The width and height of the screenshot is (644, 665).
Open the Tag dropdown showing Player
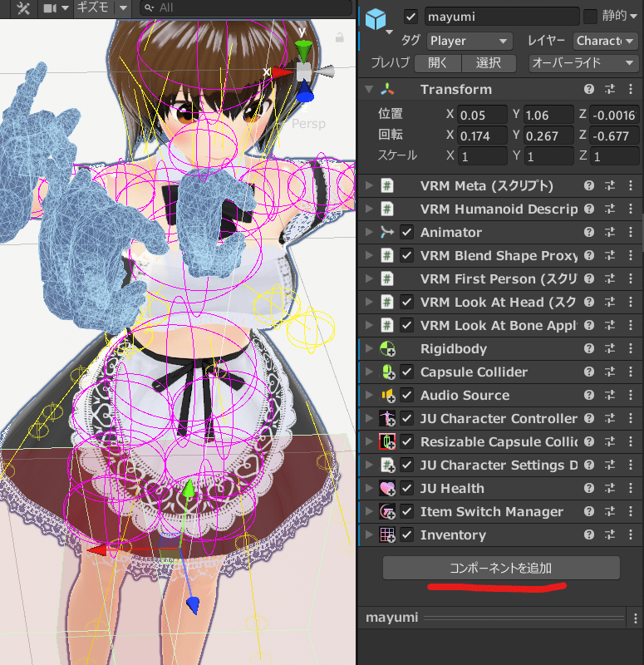click(469, 41)
